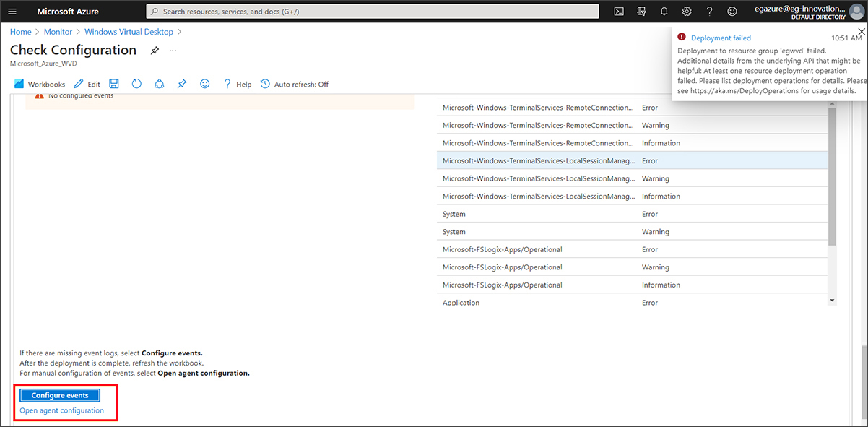This screenshot has height=427, width=868.
Task: Click the event table vertical scrollbar thumb
Action: click(x=832, y=177)
